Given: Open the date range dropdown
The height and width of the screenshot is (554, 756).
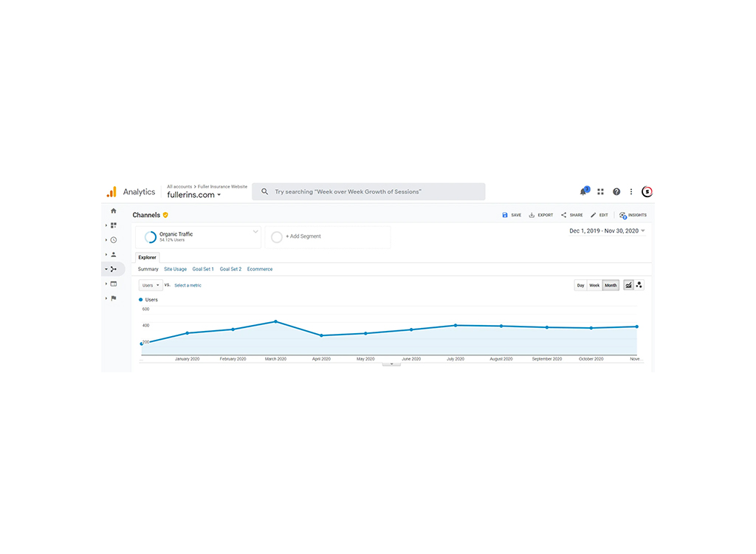Looking at the screenshot, I should tap(605, 230).
